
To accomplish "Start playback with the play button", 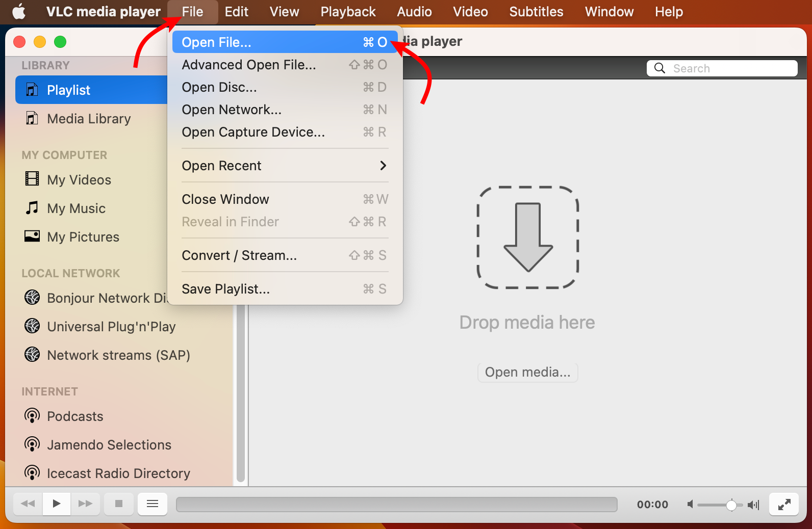I will pyautogui.click(x=57, y=504).
